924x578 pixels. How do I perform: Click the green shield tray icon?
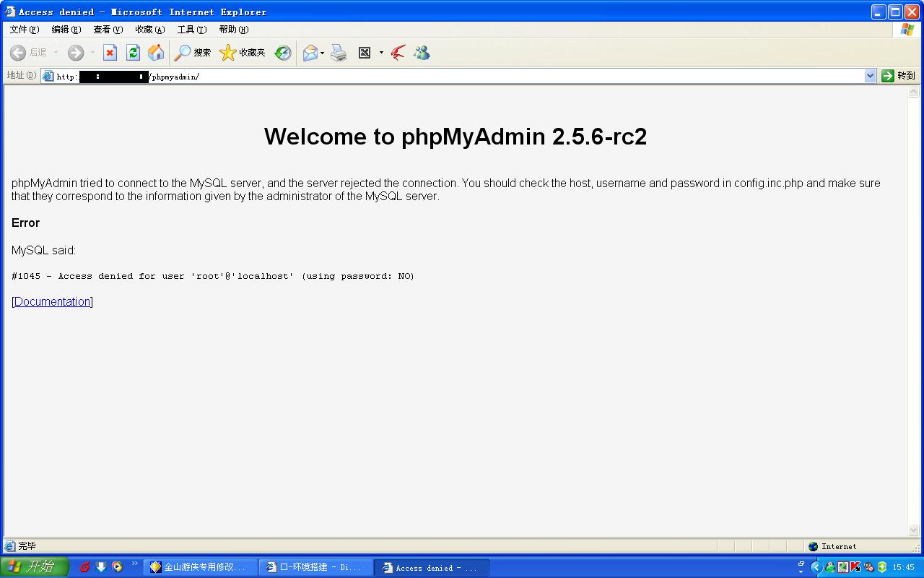pos(881,567)
